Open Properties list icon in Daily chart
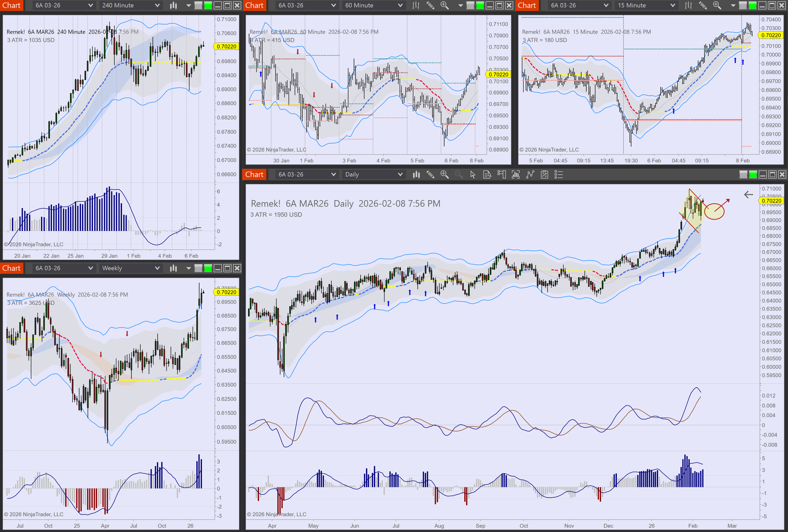This screenshot has width=788, height=532. (559, 175)
